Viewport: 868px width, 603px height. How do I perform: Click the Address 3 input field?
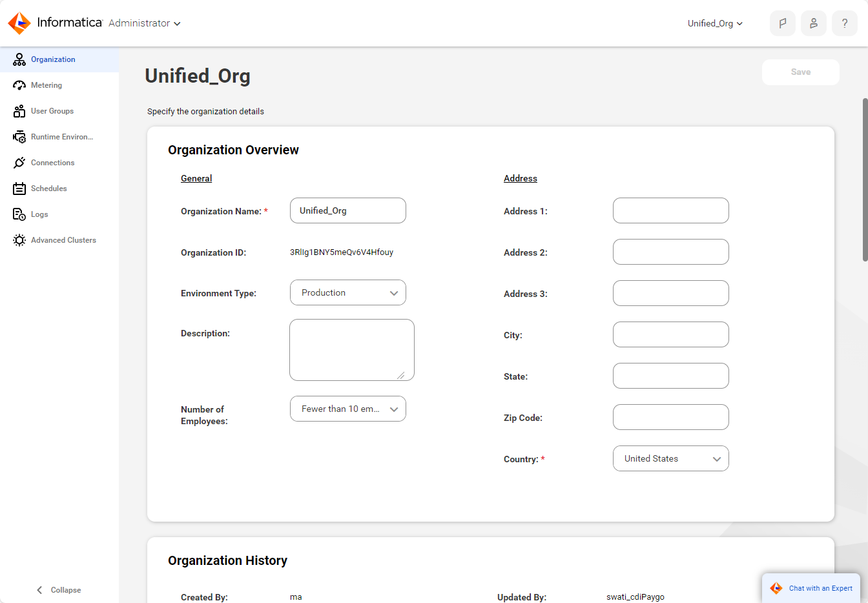tap(671, 293)
